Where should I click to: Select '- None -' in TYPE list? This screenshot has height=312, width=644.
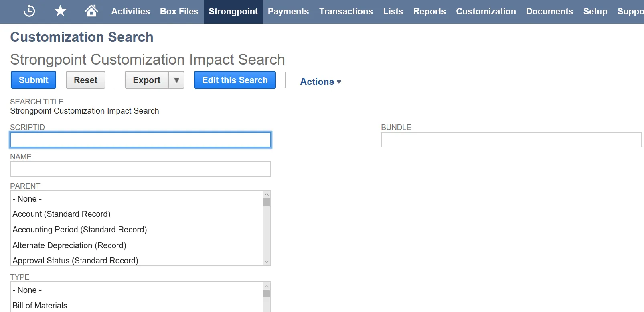pyautogui.click(x=137, y=290)
